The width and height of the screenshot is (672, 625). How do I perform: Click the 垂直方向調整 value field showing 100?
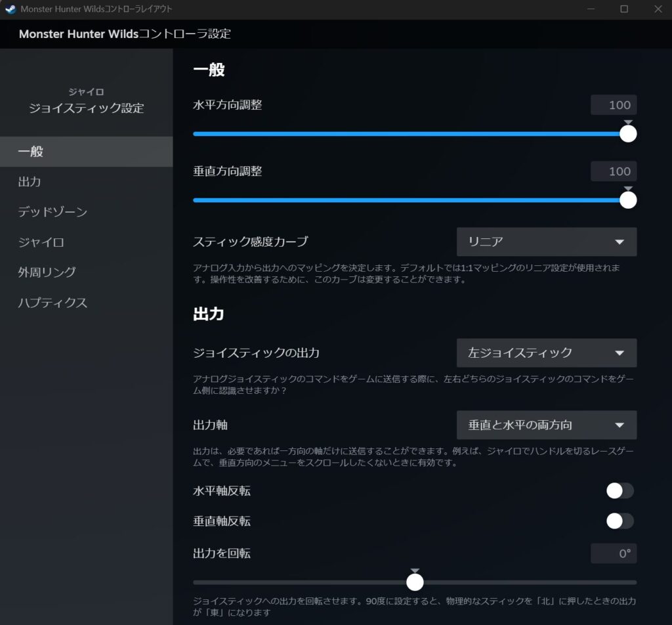point(614,171)
